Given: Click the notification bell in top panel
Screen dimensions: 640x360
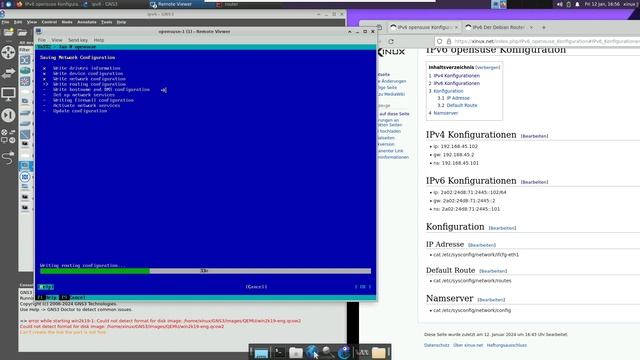Looking at the screenshot, I should pos(577,4).
